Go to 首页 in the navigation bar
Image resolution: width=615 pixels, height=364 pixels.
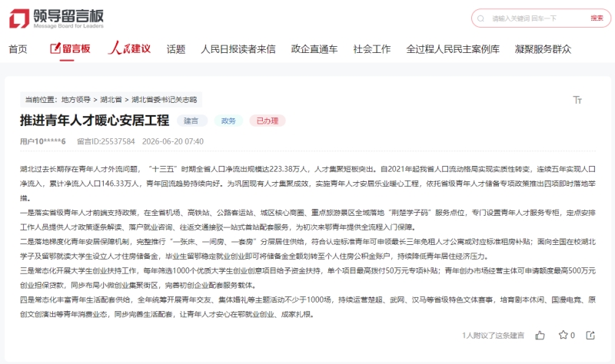[18, 49]
